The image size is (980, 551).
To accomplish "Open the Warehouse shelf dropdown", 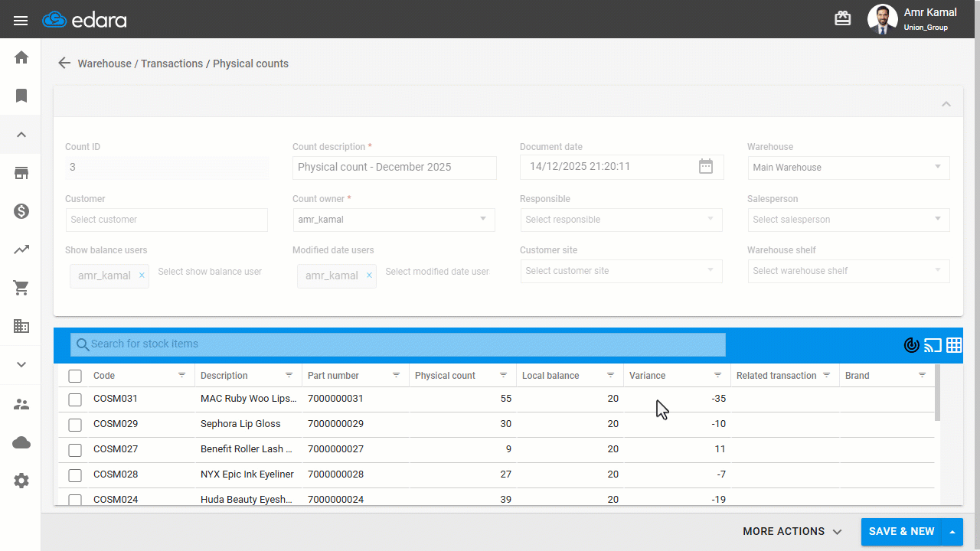I will click(x=849, y=271).
